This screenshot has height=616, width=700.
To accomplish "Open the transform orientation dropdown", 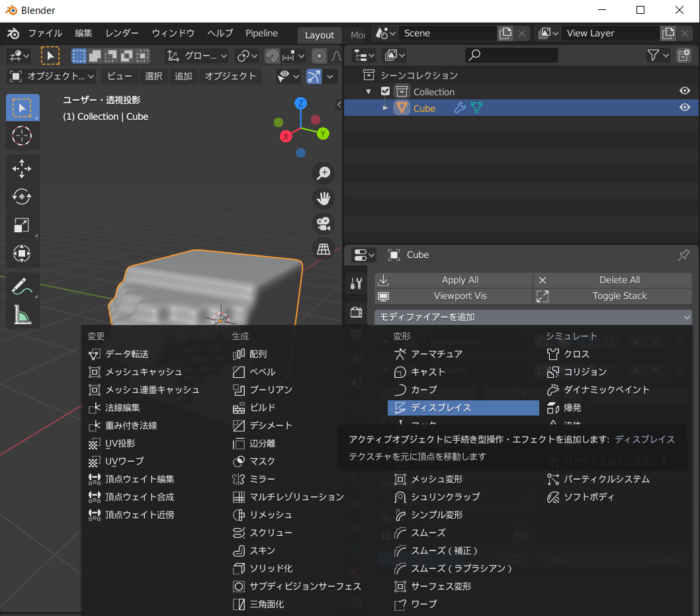I will 196,56.
